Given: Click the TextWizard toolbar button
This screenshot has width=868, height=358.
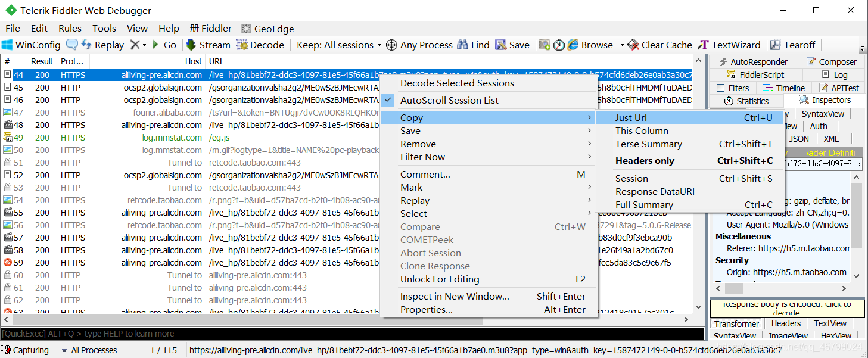Looking at the screenshot, I should pyautogui.click(x=729, y=45).
